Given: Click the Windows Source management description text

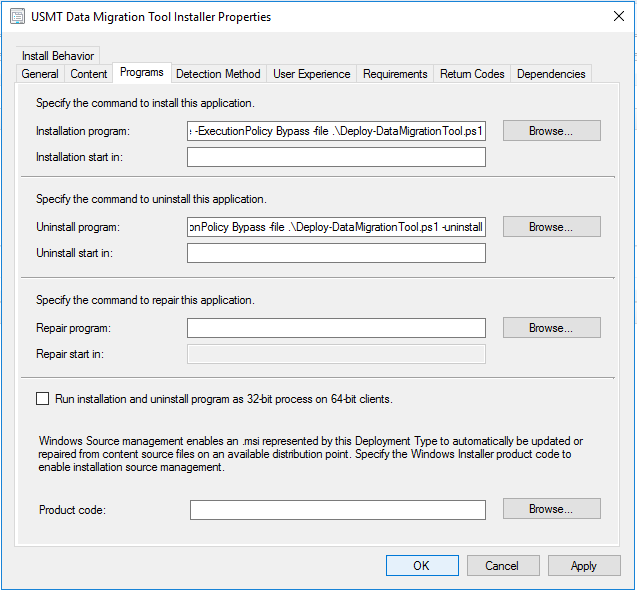Looking at the screenshot, I should tap(310, 454).
